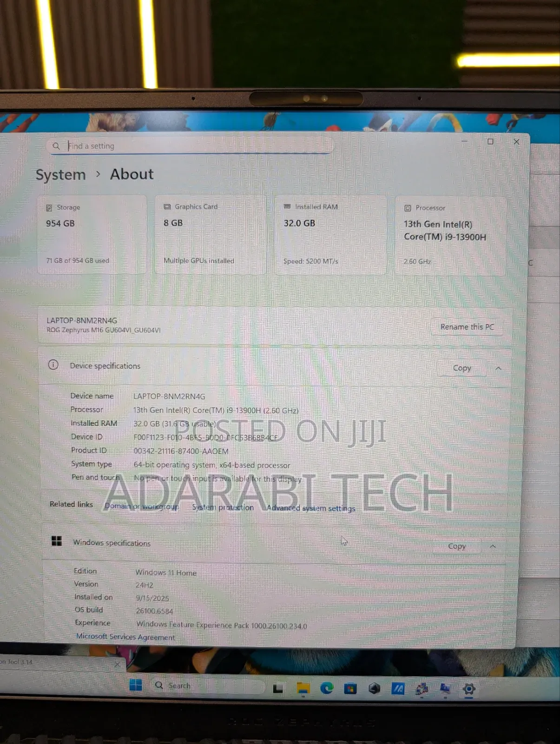Open the Microsoft Services Agreement link
Screen dimensions: 560x744
[x=125, y=637]
